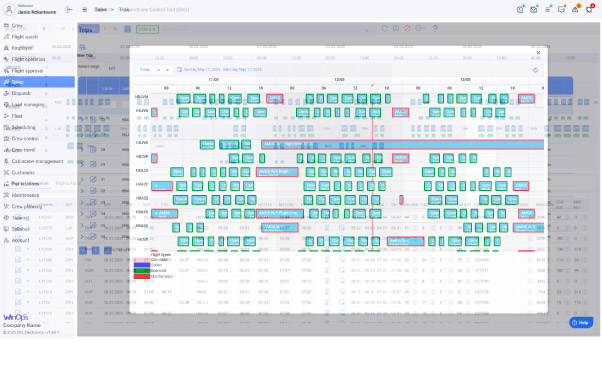Click the hamburger menu icon beside Sales breadcrumb
This screenshot has width=602, height=375.
[84, 10]
